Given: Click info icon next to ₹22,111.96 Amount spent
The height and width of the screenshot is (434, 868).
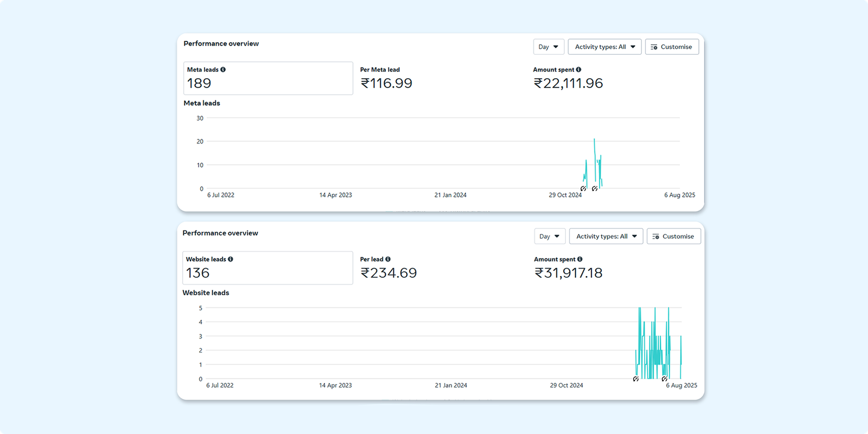Looking at the screenshot, I should tap(578, 69).
